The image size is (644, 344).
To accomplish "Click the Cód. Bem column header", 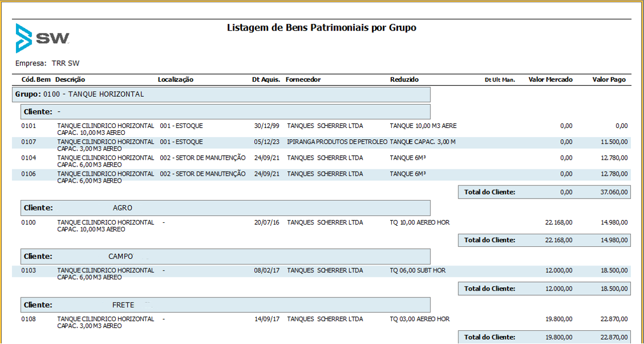I will (x=36, y=80).
